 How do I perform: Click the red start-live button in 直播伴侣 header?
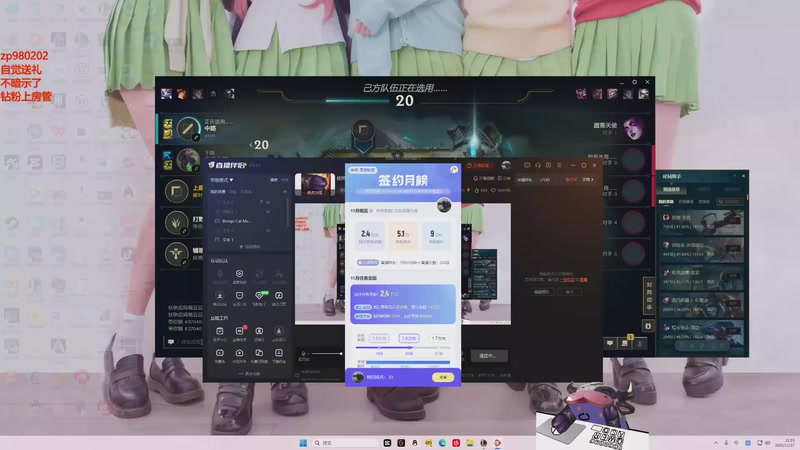[478, 165]
